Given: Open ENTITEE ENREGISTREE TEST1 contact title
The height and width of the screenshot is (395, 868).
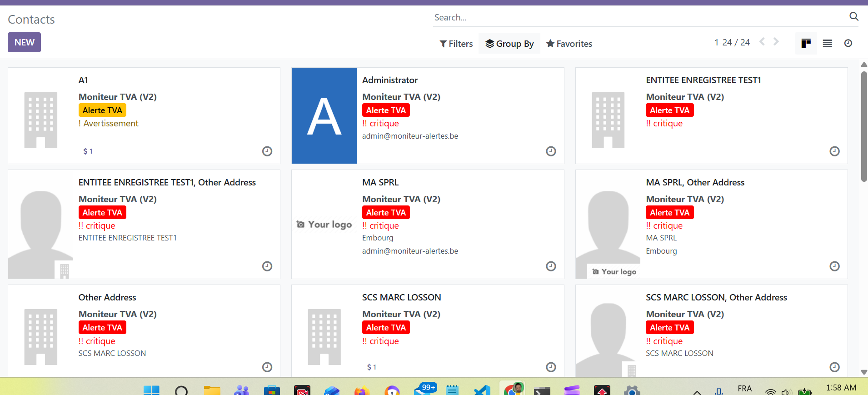Looking at the screenshot, I should tap(703, 80).
